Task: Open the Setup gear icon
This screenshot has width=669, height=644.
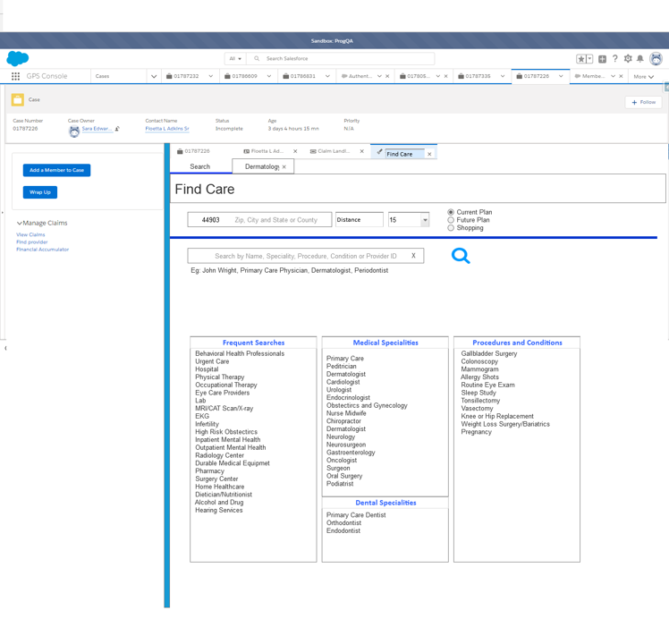Action: coord(628,59)
